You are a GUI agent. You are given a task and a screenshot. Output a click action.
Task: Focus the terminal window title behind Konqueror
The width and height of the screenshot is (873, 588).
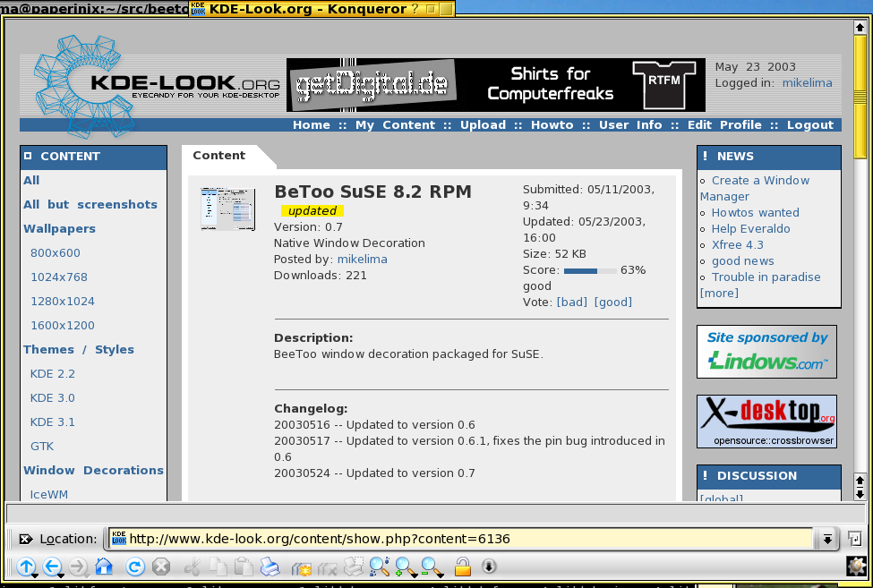click(x=95, y=8)
